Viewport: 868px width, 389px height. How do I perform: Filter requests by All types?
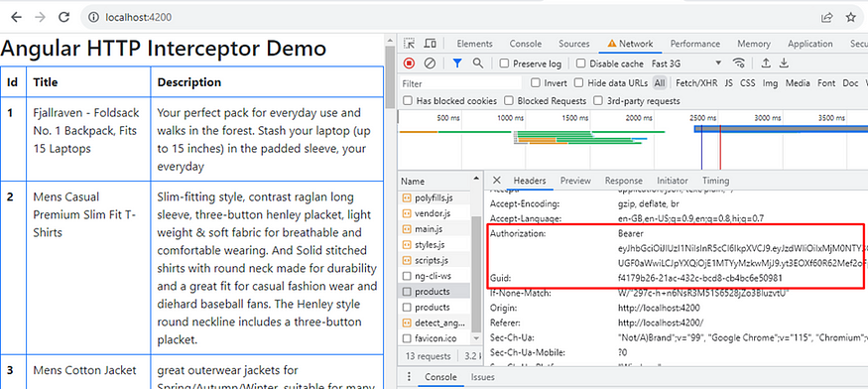(660, 83)
